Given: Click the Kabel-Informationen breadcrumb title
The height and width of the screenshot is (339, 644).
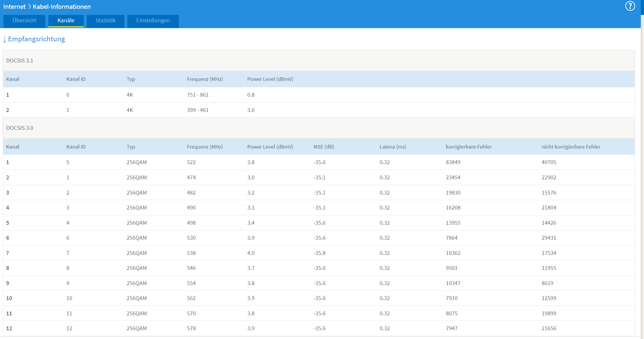Looking at the screenshot, I should [62, 6].
